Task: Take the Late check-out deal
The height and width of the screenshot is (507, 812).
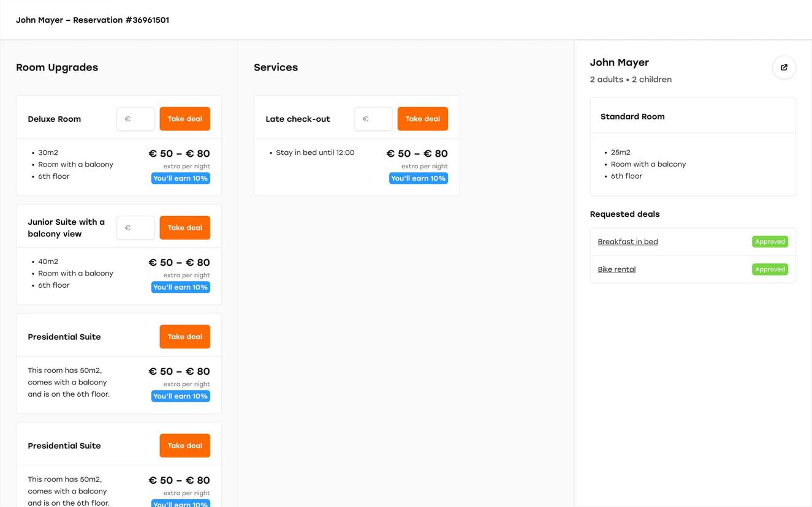Action: coord(422,119)
